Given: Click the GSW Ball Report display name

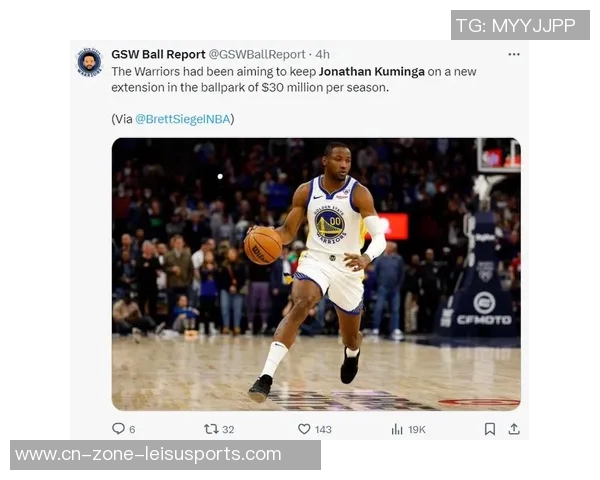Looking at the screenshot, I should 158,54.
